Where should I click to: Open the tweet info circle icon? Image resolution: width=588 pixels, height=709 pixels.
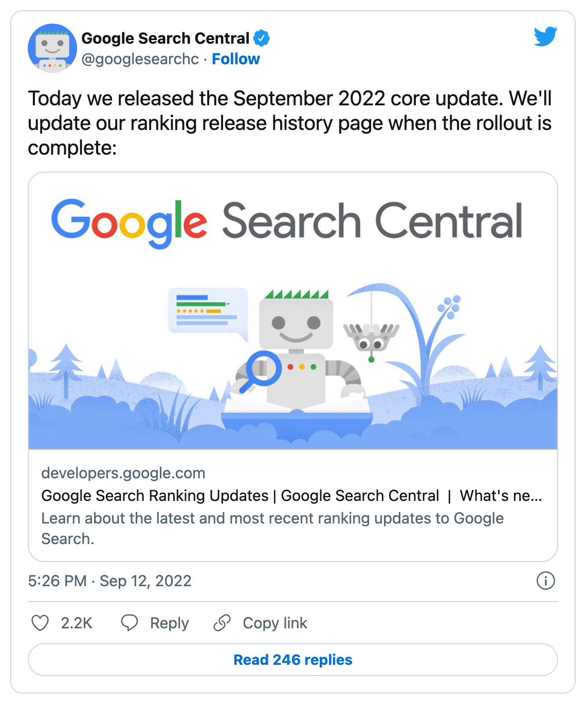[x=545, y=581]
